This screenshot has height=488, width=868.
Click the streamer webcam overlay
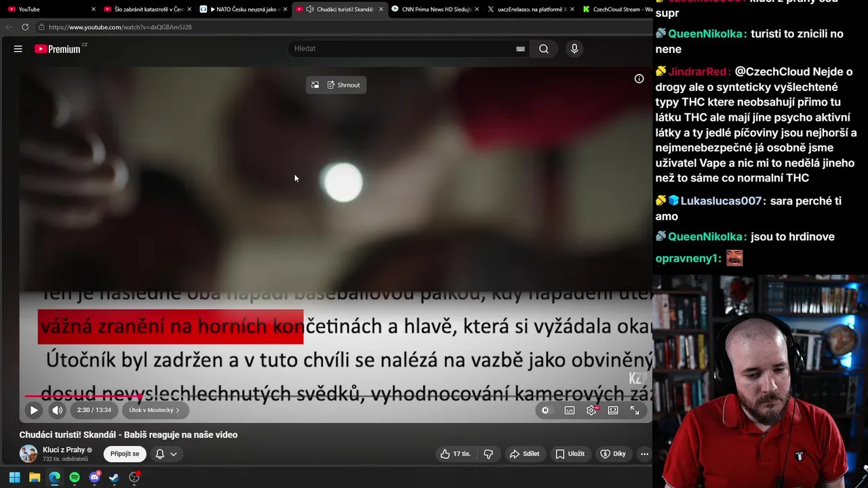[760, 381]
